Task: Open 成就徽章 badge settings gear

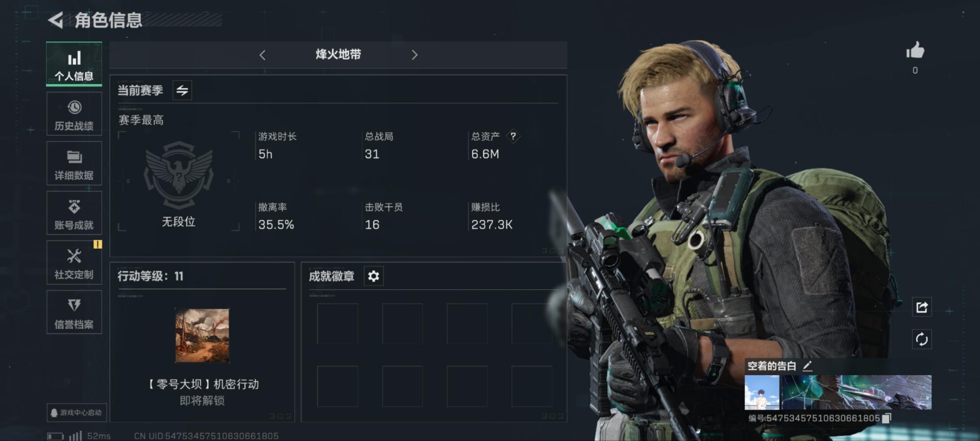Action: [x=374, y=276]
